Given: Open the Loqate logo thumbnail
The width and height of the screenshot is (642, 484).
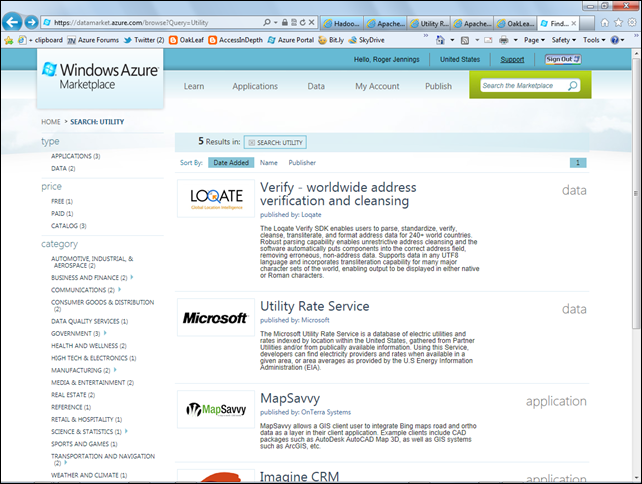Looking at the screenshot, I should click(x=216, y=198).
